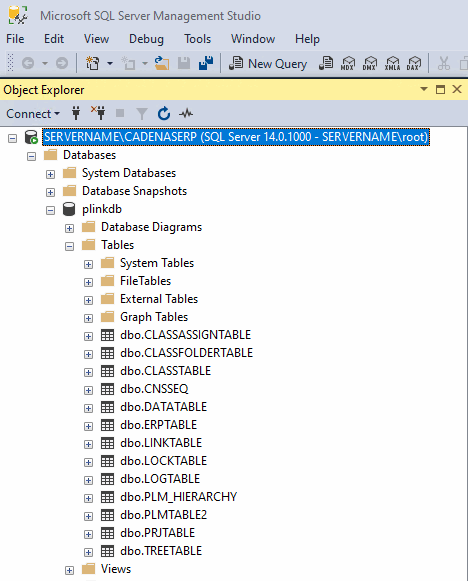Select the dbo.ERPTABLE table
This screenshot has height=581, width=468.
coord(158,425)
